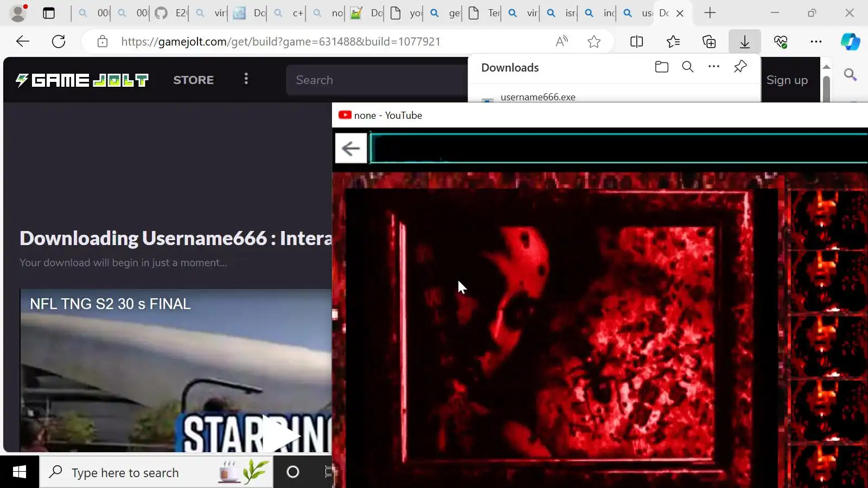This screenshot has height=488, width=868.
Task: Click the NFL TNG S2 30 s FINAL title
Action: point(110,304)
